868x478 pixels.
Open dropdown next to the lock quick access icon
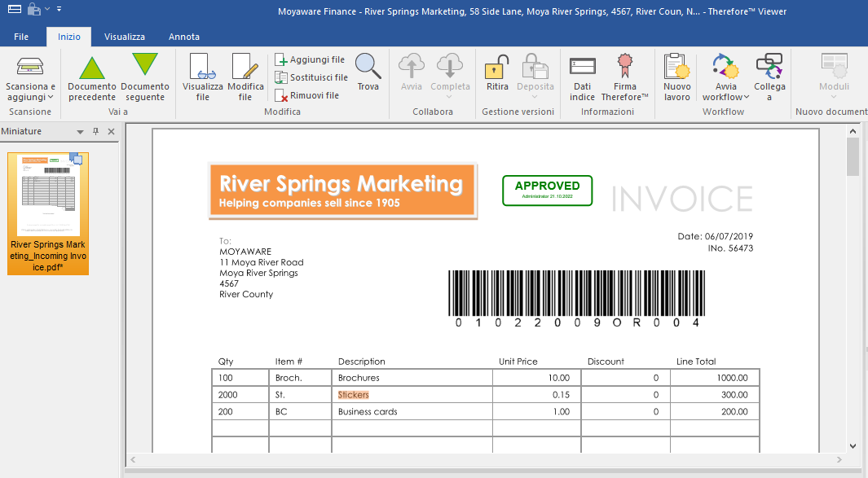(x=47, y=9)
